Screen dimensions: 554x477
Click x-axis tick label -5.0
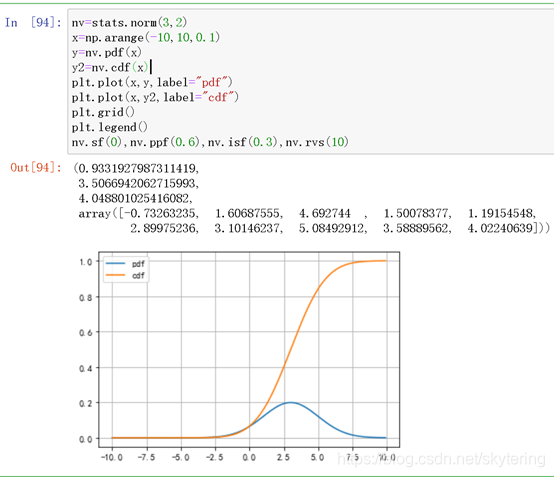181,457
